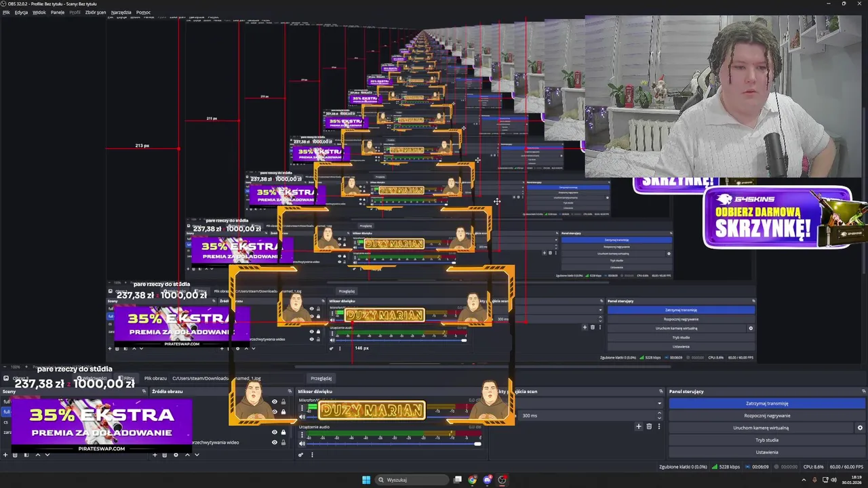Undock the Źródła obrazu panel
This screenshot has height=488, width=868.
290,391
